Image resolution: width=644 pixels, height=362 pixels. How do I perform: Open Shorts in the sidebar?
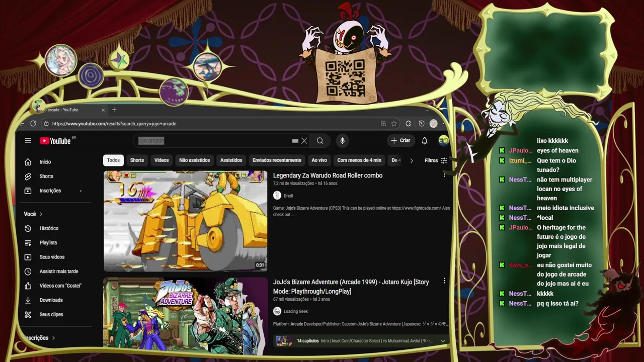(46, 176)
